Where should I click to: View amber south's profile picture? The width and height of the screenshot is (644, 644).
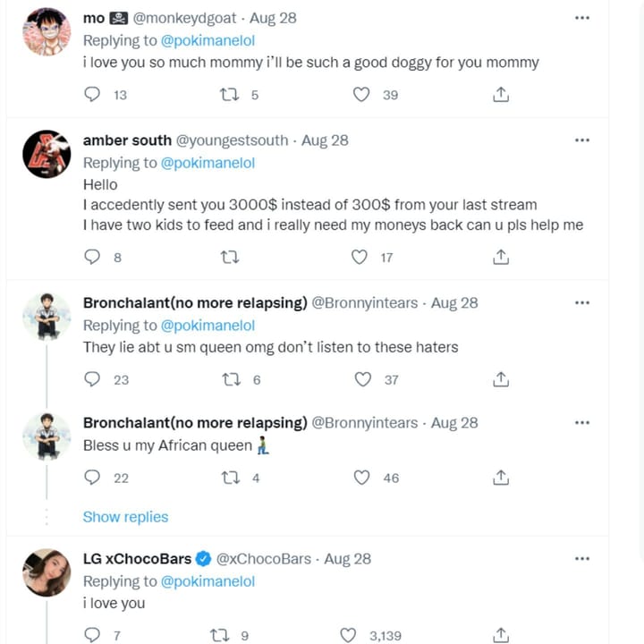coord(47,154)
